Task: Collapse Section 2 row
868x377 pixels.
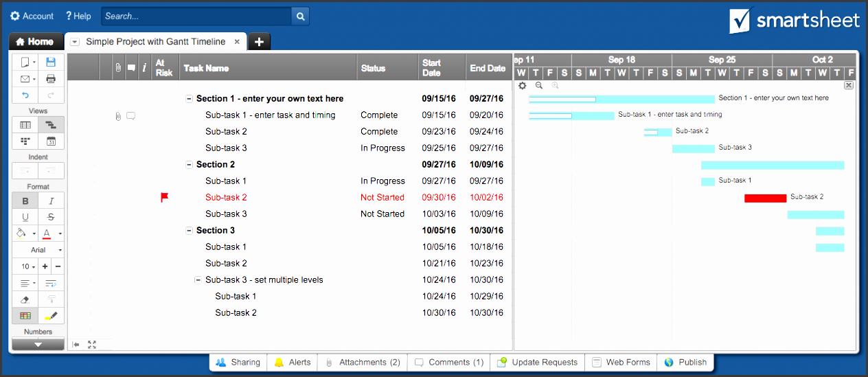Action: click(189, 165)
